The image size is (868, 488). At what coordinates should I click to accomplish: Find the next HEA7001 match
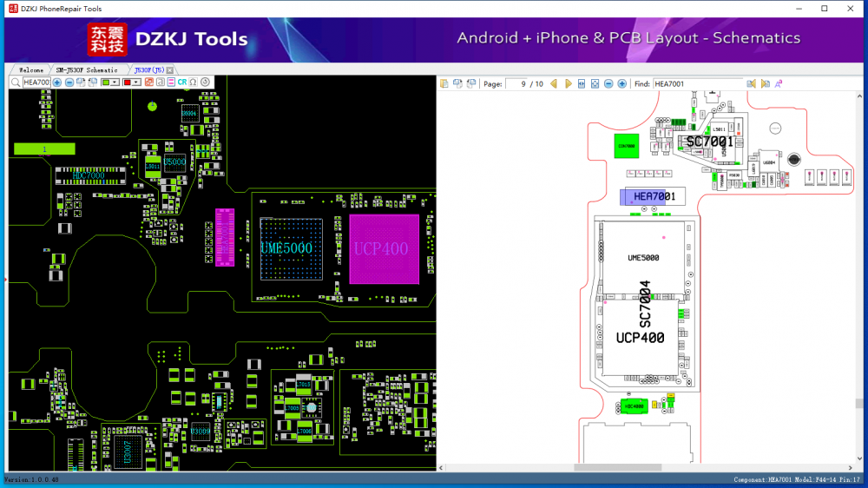coord(765,83)
